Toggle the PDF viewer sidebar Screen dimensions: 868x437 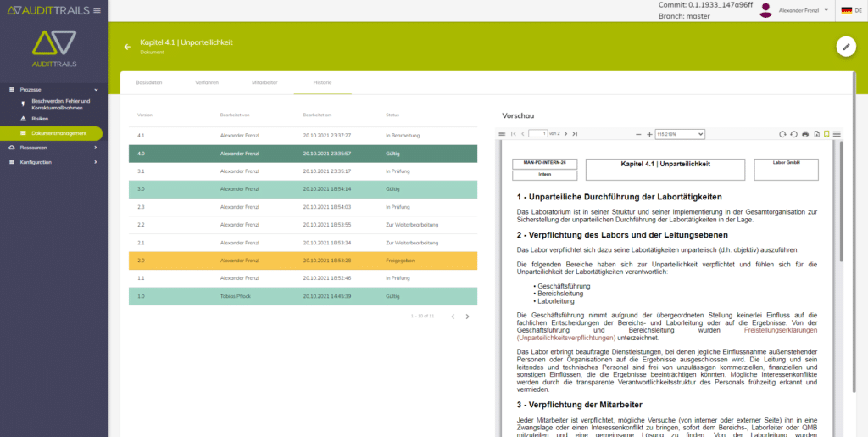503,134
